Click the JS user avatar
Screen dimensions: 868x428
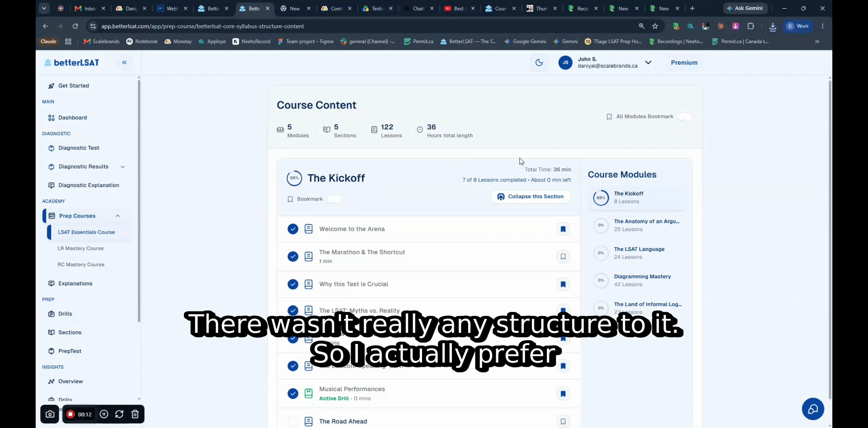[x=565, y=63]
